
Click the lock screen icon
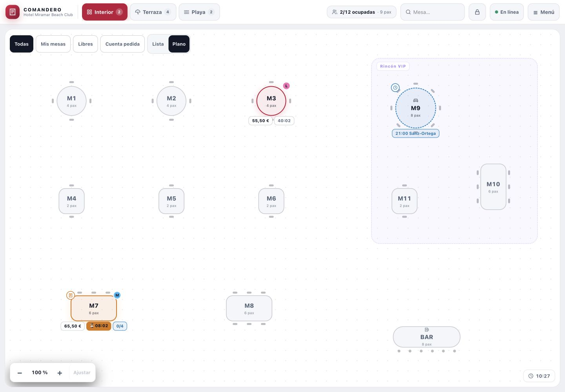477,12
